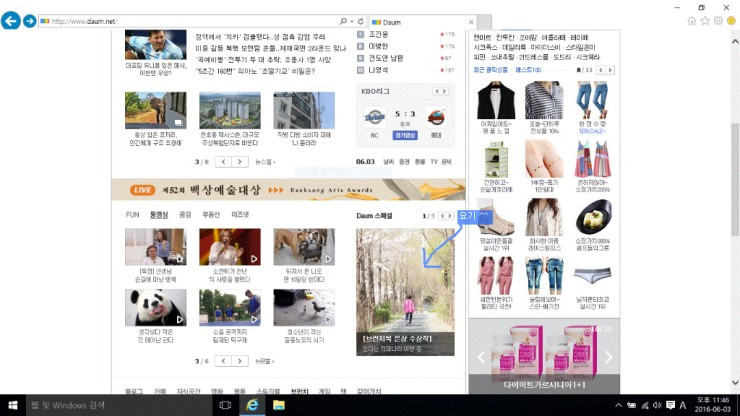
Task: Refresh the page with the reload icon
Action: [x=361, y=21]
